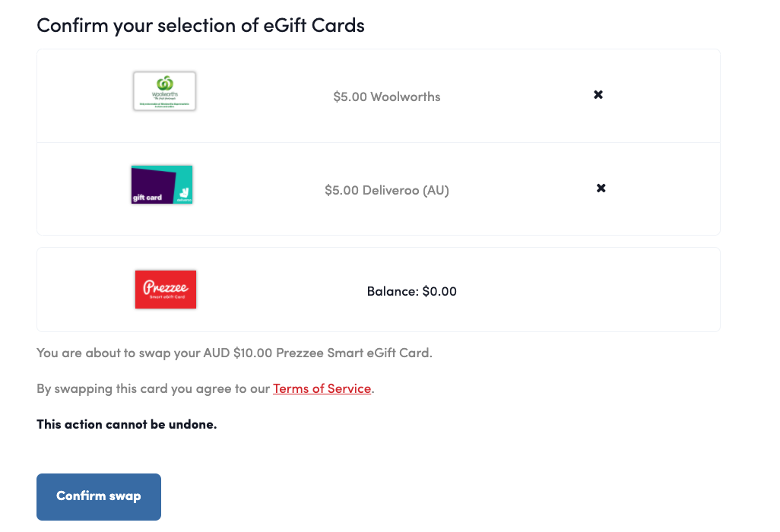Click the $5.00 Woolworths label
This screenshot has height=532, width=780.
pos(386,97)
